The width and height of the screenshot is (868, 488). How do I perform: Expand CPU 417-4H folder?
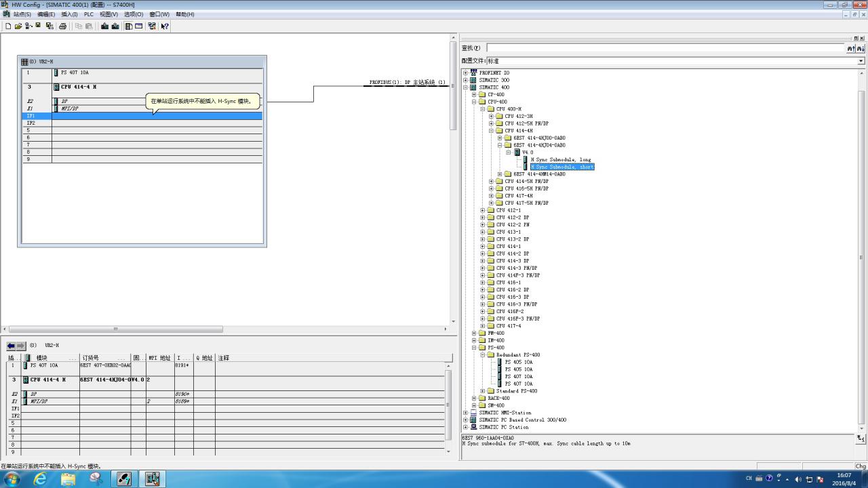[491, 196]
